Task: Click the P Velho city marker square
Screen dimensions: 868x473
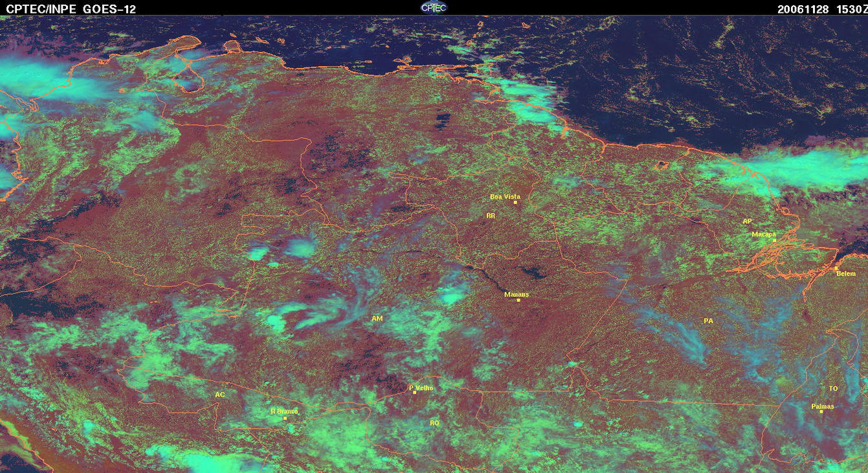Action: 414,392
